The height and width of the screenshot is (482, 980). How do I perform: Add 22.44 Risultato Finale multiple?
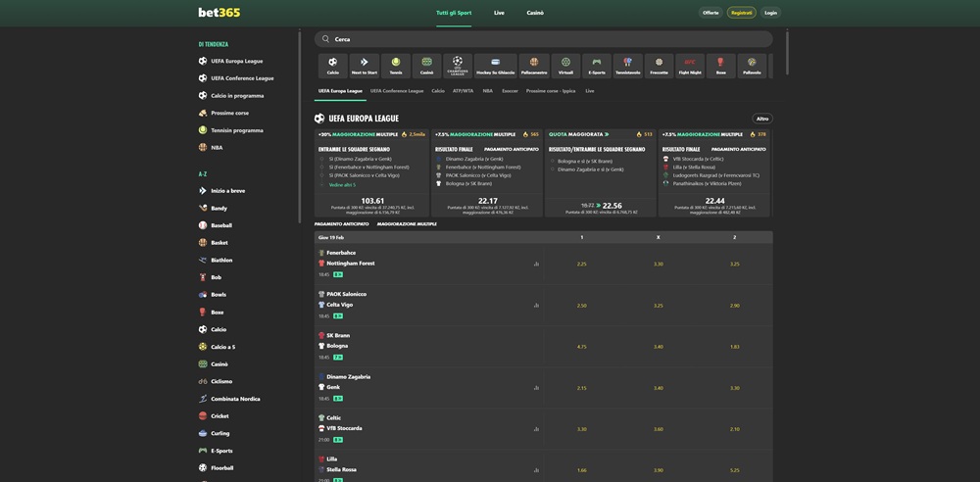[x=714, y=201]
